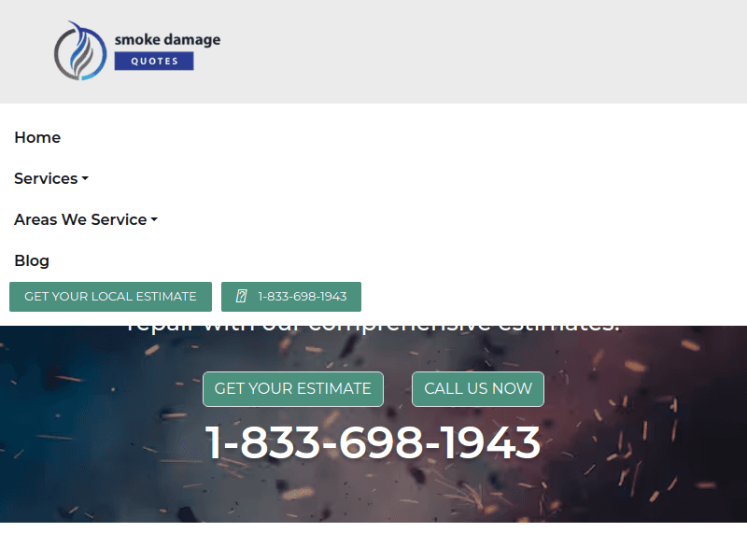Viewport: 747px width, 560px height.
Task: Hit the CALL US NOW button
Action: point(477,388)
